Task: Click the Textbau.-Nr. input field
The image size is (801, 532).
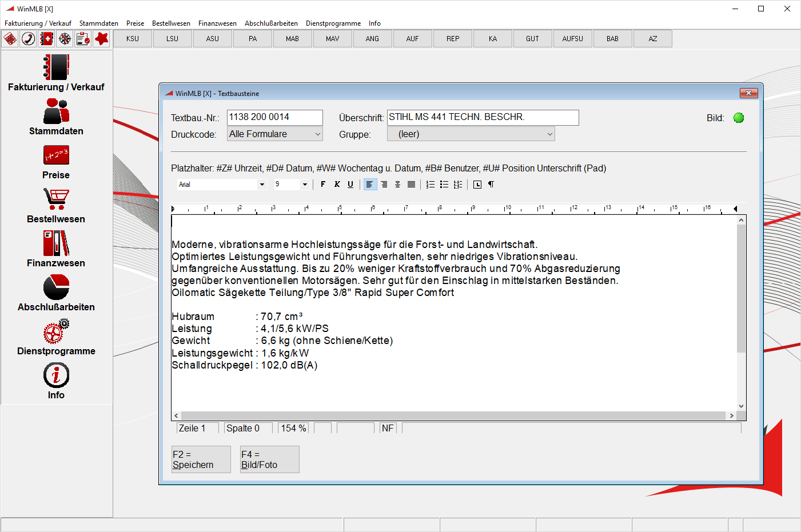Action: point(275,117)
